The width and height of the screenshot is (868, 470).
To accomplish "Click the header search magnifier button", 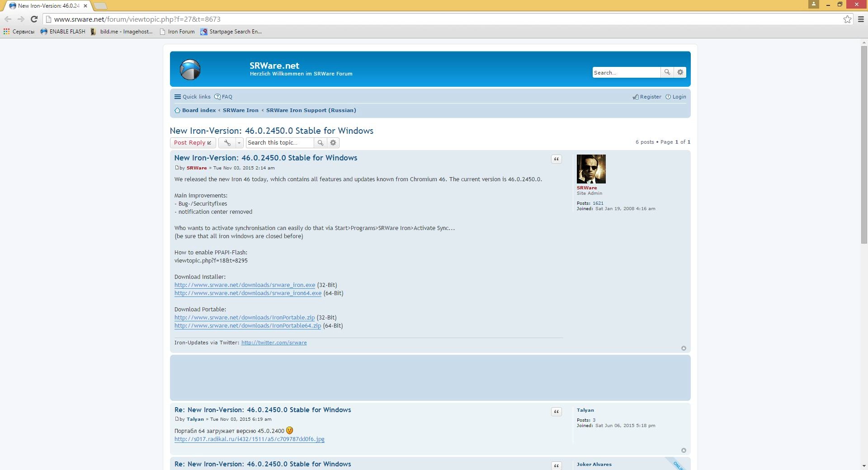I will [667, 72].
